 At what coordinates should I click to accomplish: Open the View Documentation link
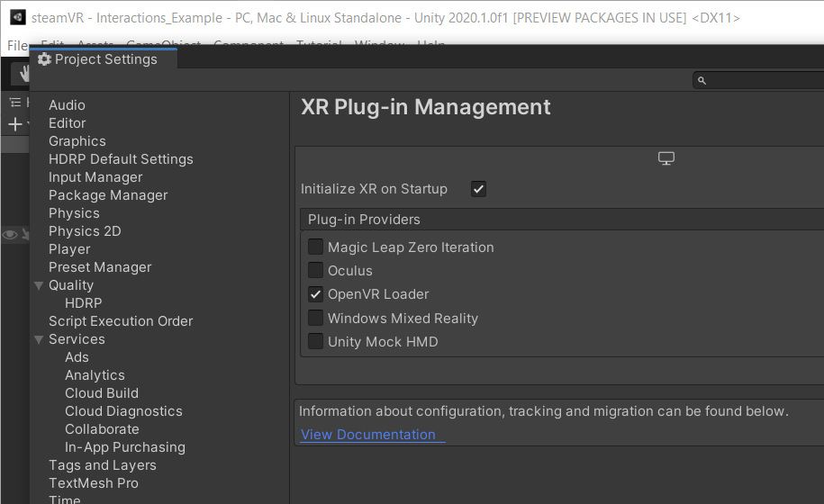coord(367,435)
